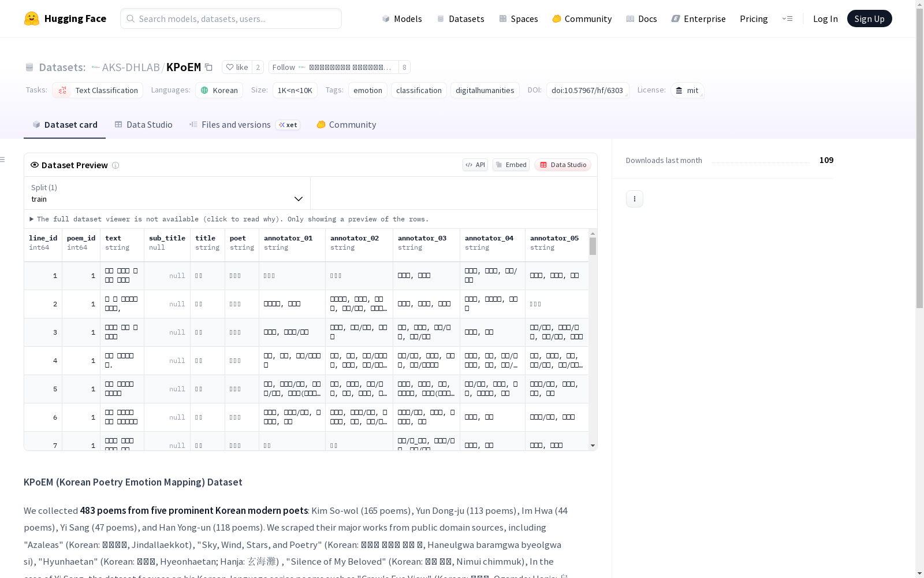Open the Docs page
924x578 pixels.
pyautogui.click(x=642, y=18)
